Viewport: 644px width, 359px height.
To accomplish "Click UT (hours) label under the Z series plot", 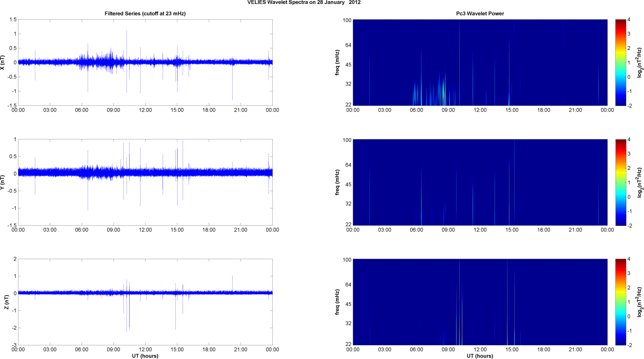I will click(145, 356).
